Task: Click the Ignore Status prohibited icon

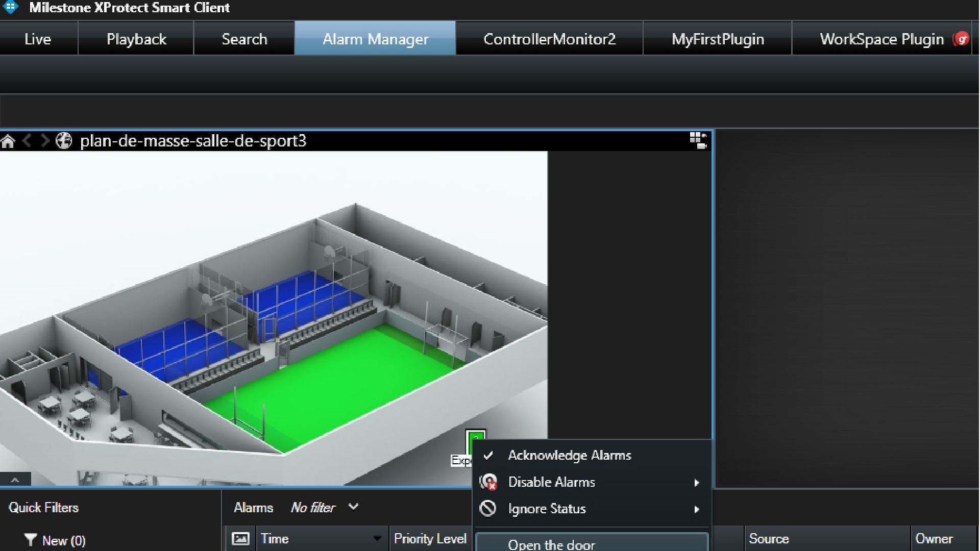Action: click(x=488, y=509)
